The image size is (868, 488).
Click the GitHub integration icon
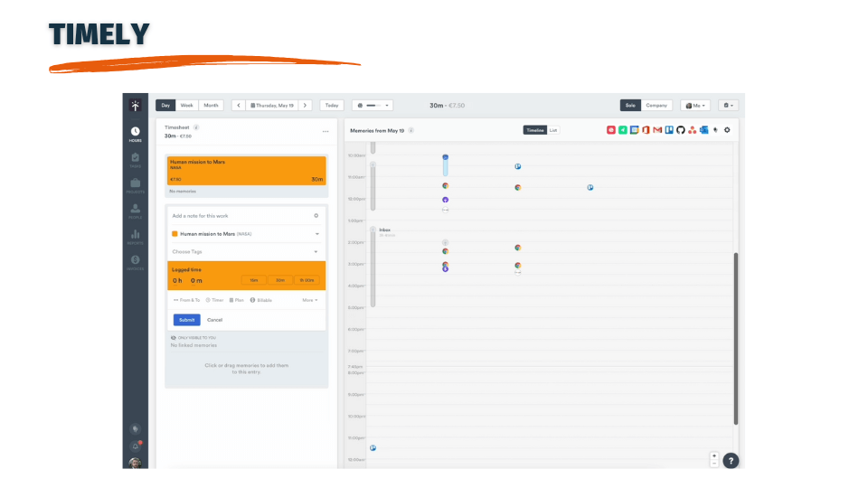click(680, 130)
